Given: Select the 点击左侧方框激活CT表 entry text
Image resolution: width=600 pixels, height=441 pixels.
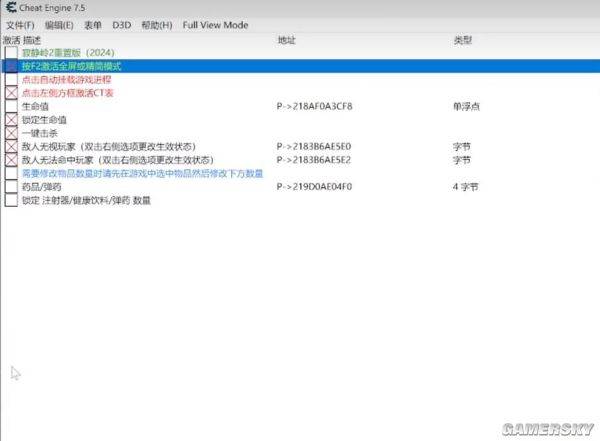Looking at the screenshot, I should pyautogui.click(x=68, y=93).
